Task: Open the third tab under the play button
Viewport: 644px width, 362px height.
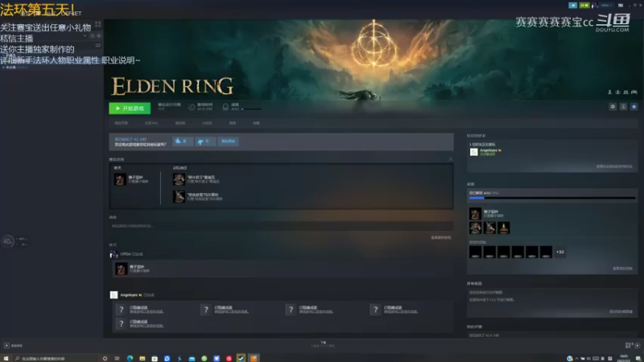Action: [180, 123]
